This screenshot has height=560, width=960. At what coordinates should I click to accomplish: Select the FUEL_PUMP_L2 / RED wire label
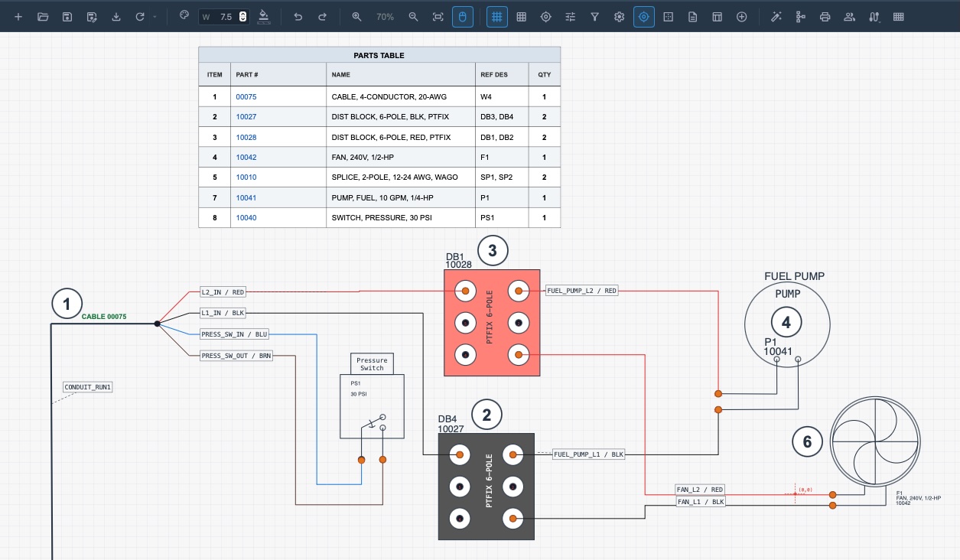pyautogui.click(x=582, y=291)
